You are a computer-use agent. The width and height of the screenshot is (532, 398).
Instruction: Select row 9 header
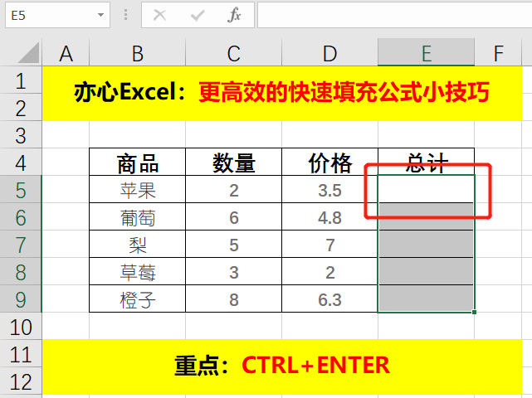[x=21, y=299]
